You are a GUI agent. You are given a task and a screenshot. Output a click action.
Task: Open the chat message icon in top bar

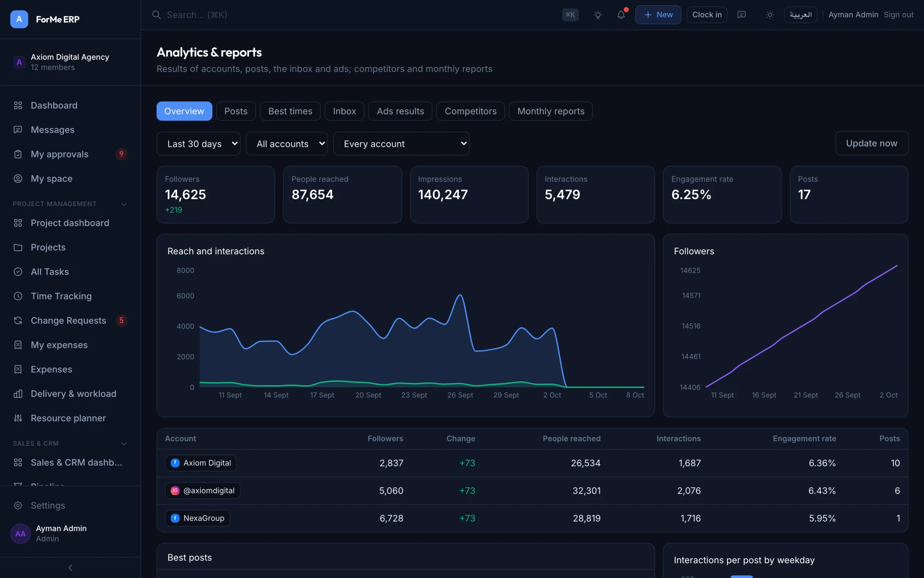(x=742, y=15)
